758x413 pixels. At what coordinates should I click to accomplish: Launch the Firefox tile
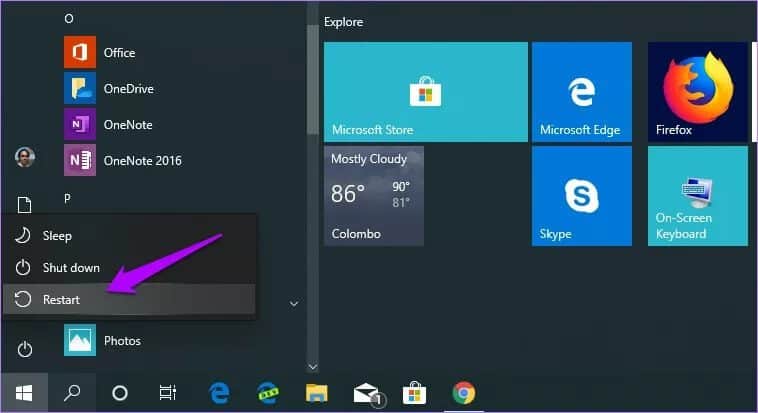(x=698, y=92)
